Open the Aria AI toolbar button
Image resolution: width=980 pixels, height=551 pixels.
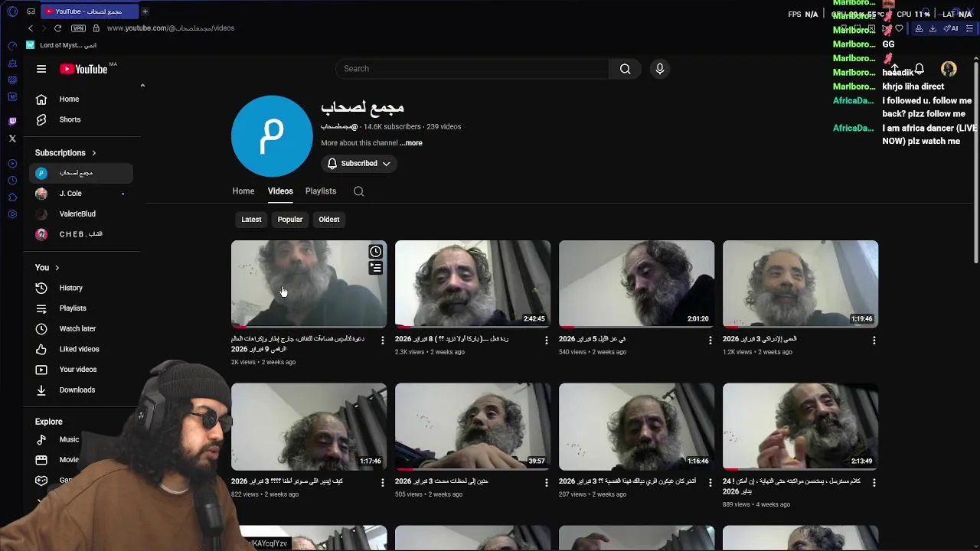coord(951,28)
